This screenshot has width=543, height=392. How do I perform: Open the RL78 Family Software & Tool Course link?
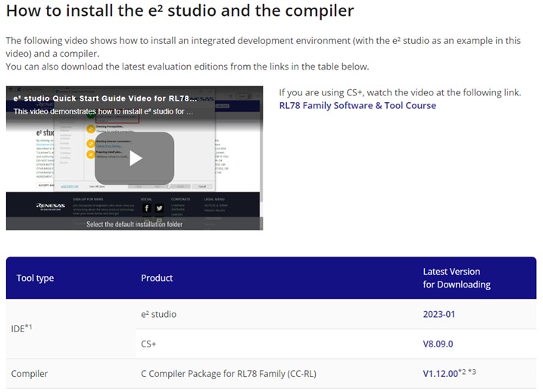pyautogui.click(x=357, y=105)
